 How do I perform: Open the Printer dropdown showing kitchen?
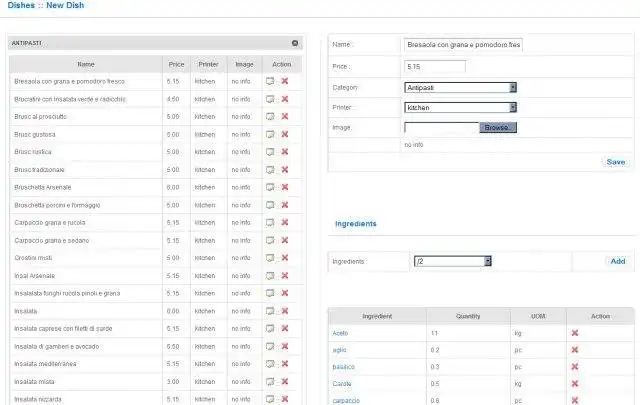460,107
